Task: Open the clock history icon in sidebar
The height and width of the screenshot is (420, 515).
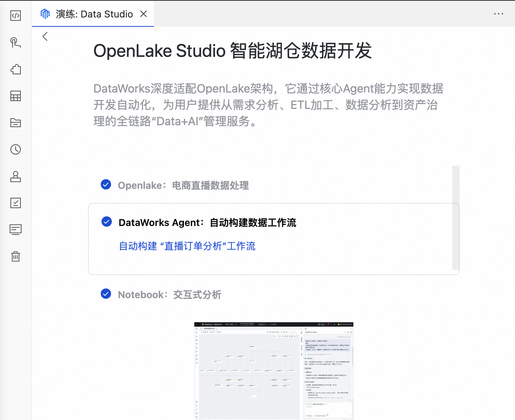Action: pos(16,149)
